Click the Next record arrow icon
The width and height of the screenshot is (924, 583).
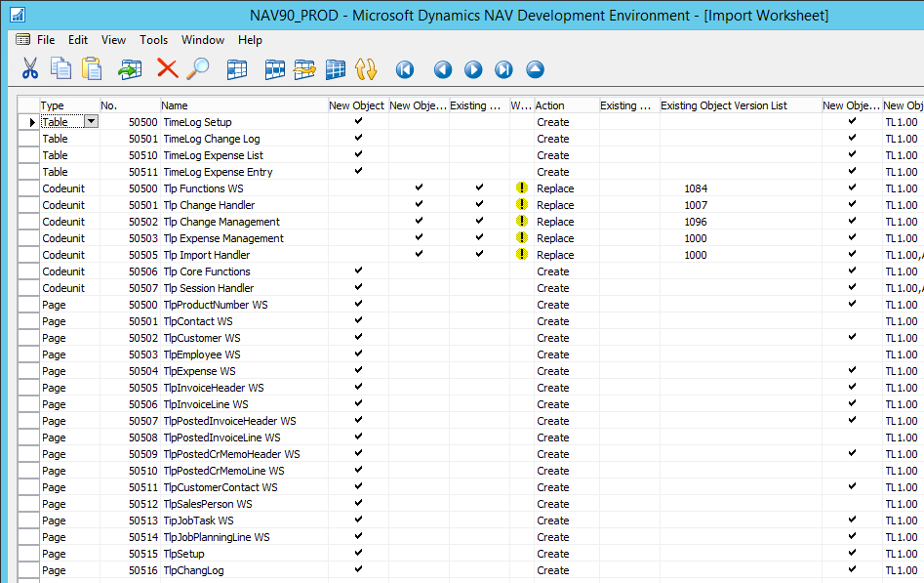click(473, 69)
